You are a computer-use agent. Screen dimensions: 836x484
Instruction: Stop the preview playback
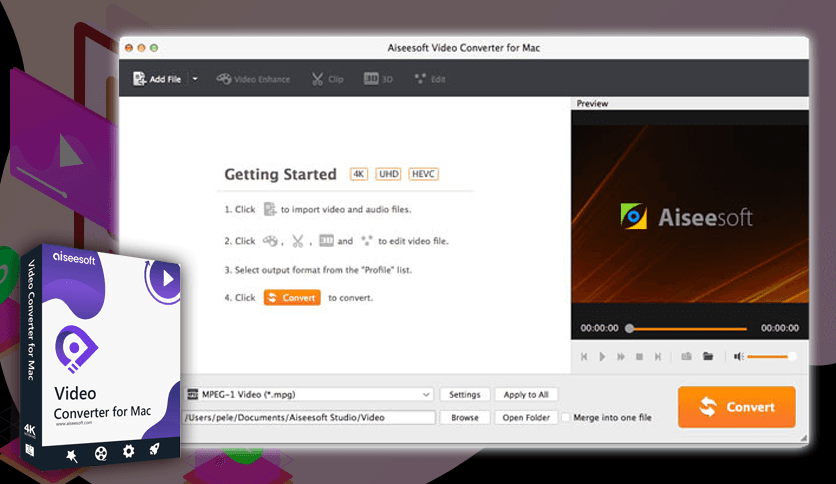639,357
